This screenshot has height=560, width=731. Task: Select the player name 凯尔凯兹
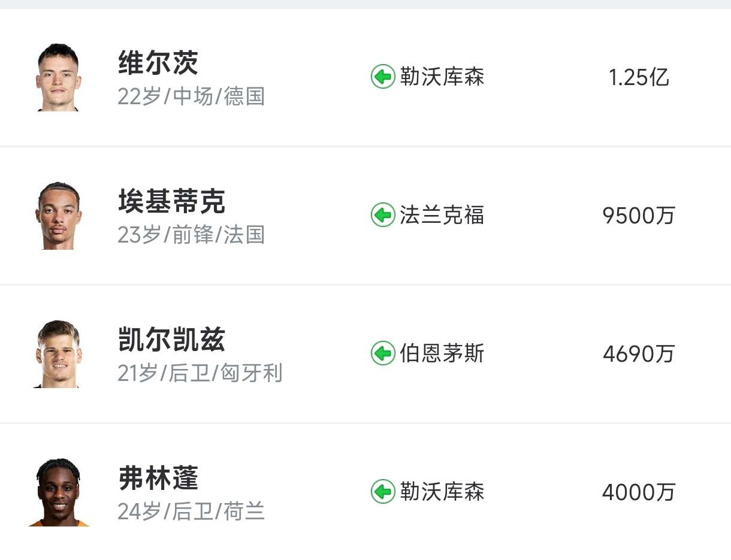171,340
